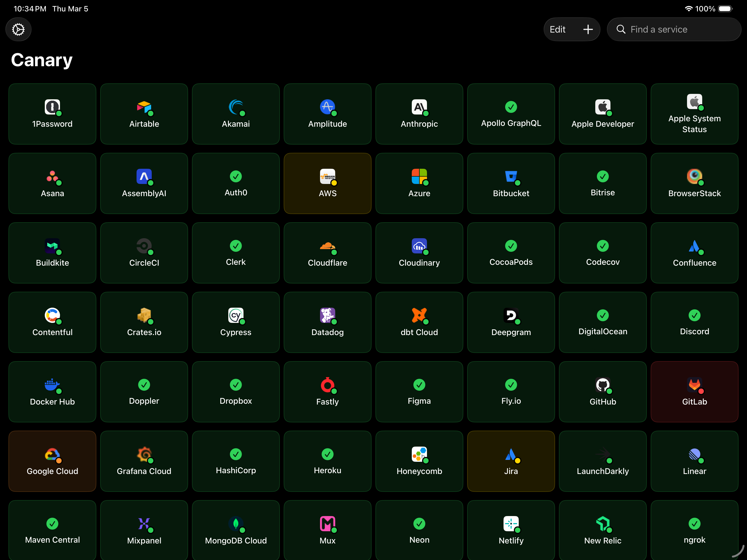Open the Crates.io status card
The width and height of the screenshot is (747, 560).
(144, 322)
